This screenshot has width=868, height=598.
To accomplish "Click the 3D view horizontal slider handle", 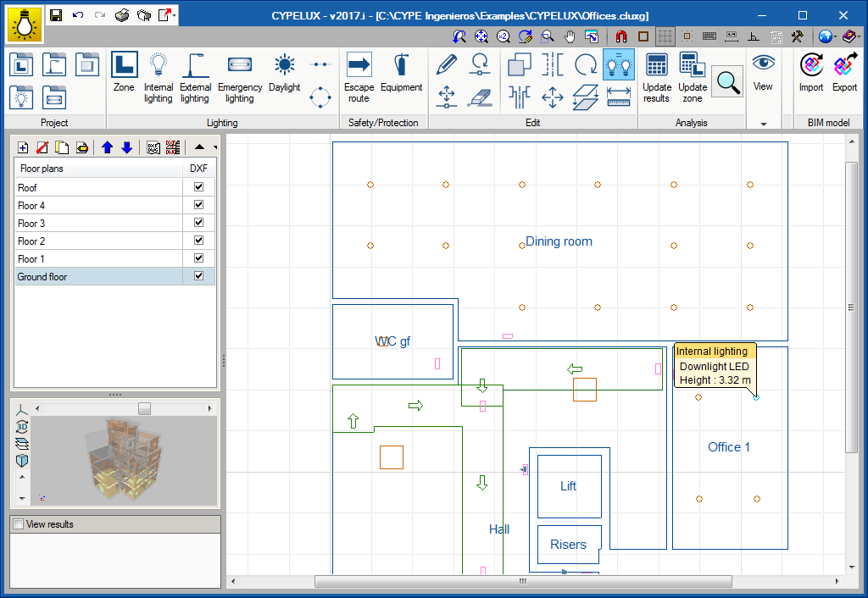I will coord(144,409).
